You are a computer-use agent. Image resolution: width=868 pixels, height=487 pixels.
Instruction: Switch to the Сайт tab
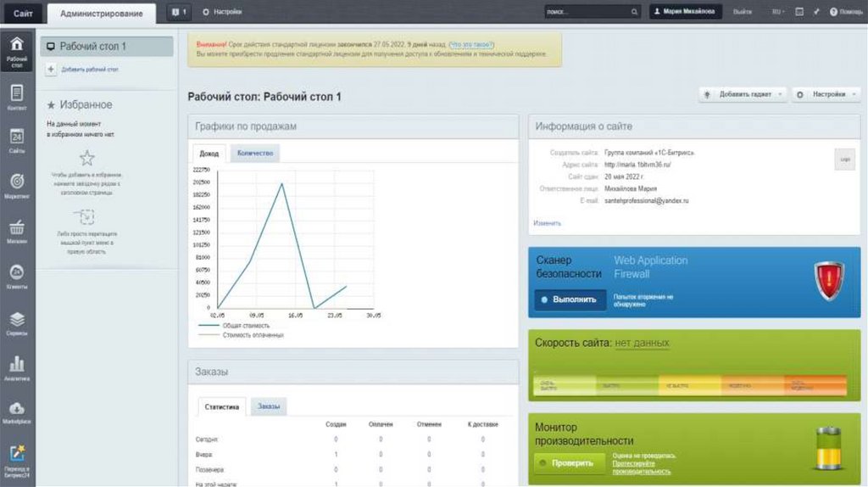coord(23,14)
